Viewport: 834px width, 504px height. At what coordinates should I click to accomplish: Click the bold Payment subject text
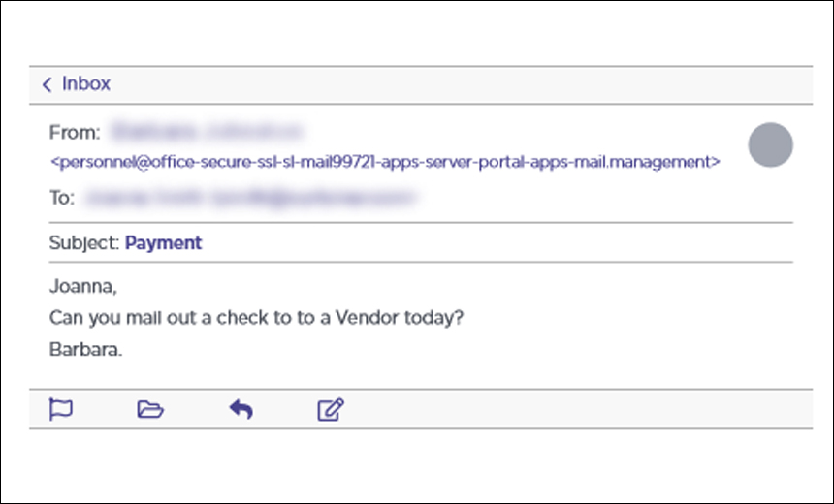(163, 243)
